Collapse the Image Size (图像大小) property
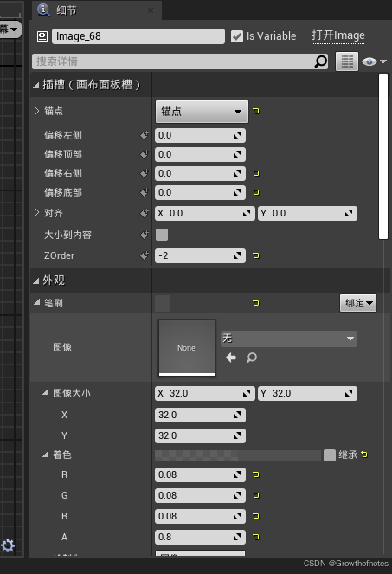Screen dimensions: 392x574 coord(45,392)
